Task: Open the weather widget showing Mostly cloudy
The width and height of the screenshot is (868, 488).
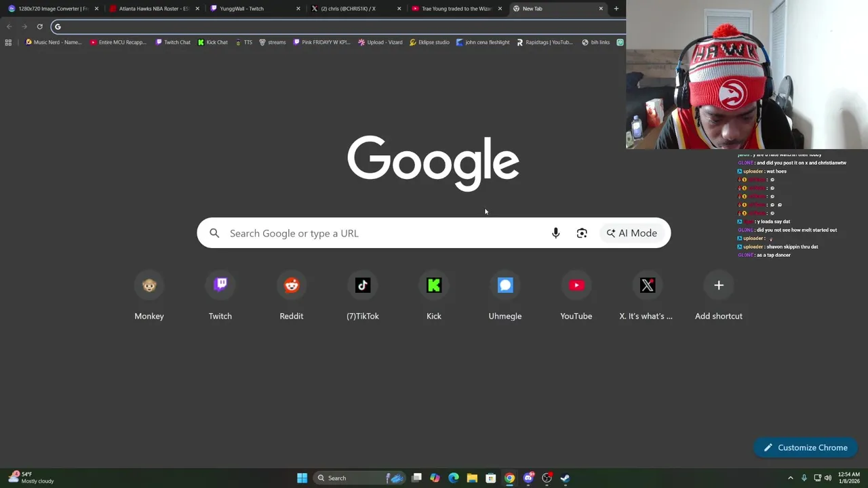Action: point(31,478)
